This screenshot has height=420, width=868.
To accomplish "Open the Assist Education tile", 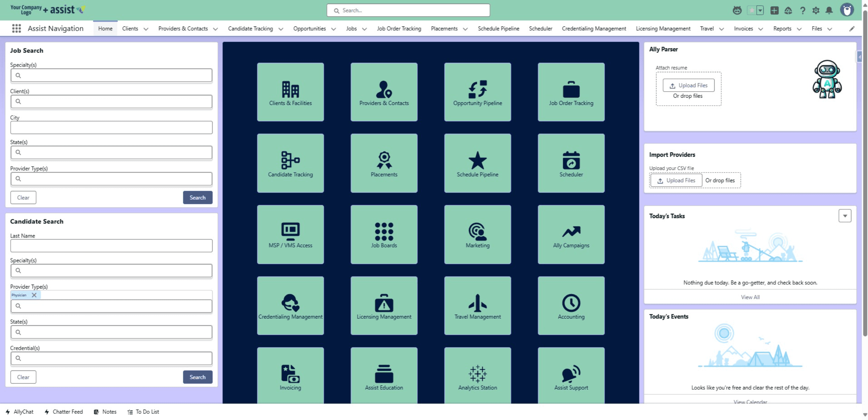I will click(x=384, y=376).
